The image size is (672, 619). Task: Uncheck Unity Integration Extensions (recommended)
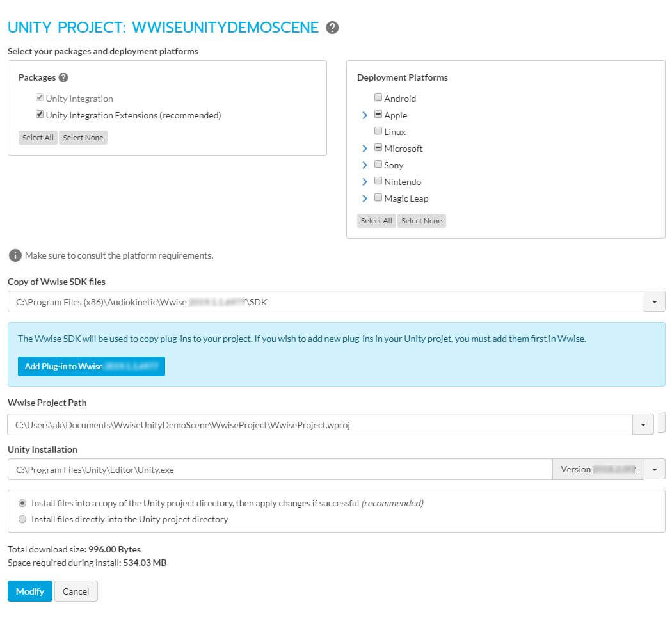click(x=40, y=115)
